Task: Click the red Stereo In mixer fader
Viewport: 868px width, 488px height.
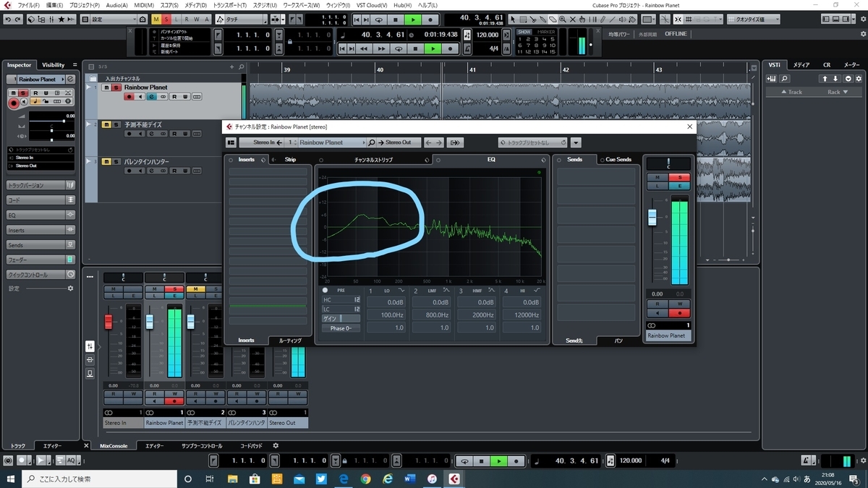Action: (x=109, y=322)
